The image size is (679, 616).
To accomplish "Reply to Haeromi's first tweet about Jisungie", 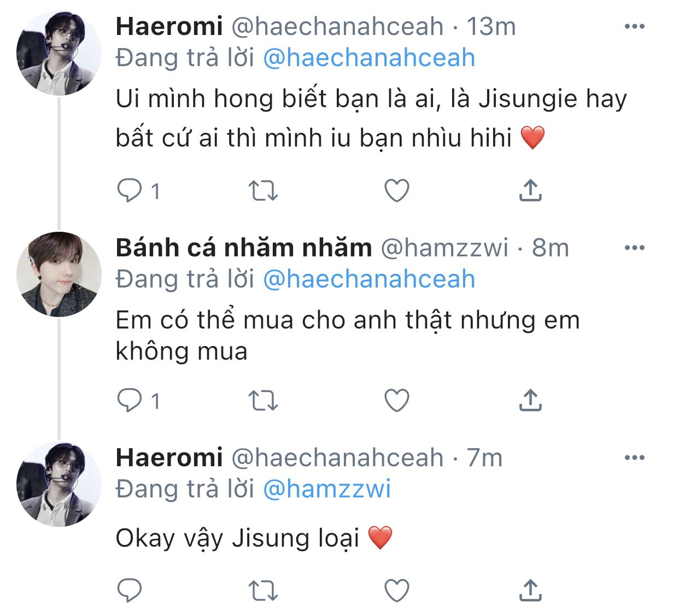I will (x=130, y=191).
